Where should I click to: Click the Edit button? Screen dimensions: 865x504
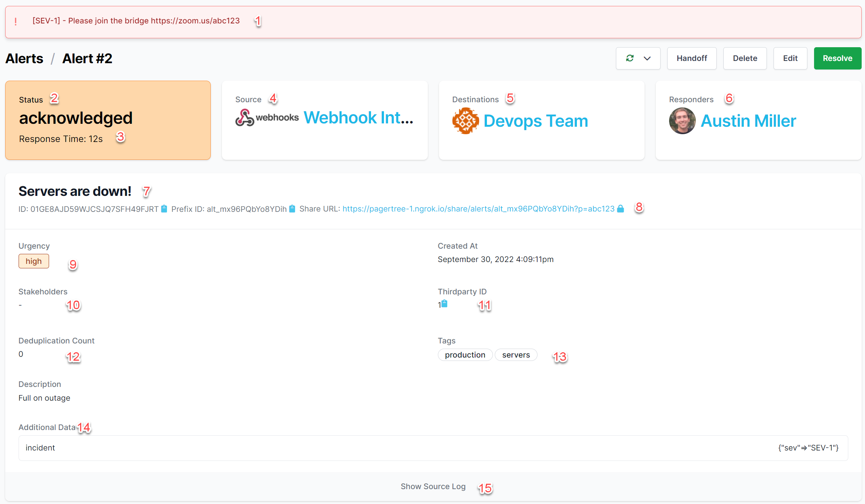(790, 58)
